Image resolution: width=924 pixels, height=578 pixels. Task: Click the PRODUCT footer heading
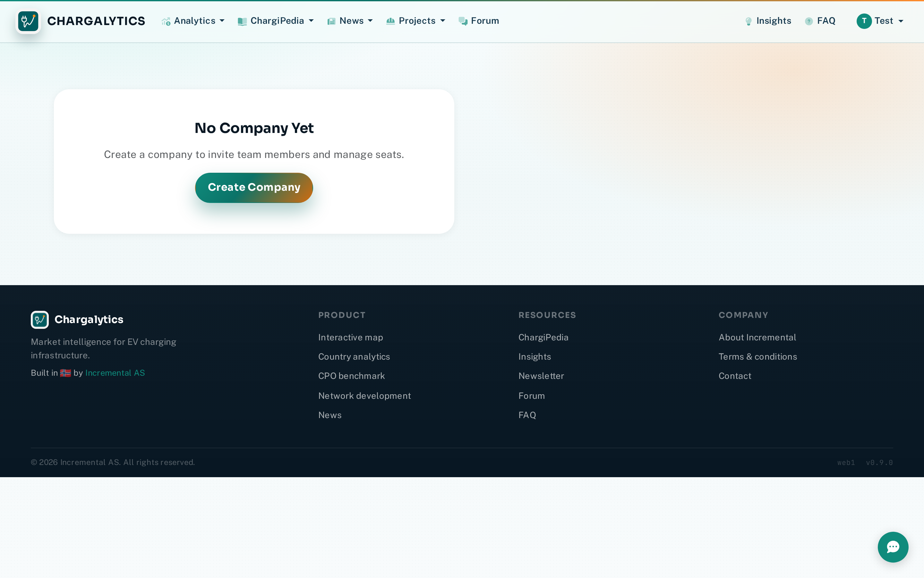tap(342, 315)
